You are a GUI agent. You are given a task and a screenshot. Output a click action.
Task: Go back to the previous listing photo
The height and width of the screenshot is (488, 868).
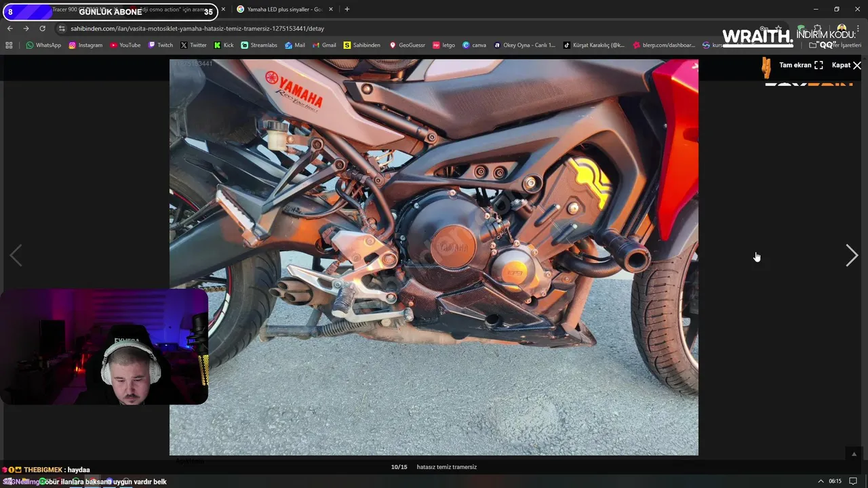click(x=16, y=256)
